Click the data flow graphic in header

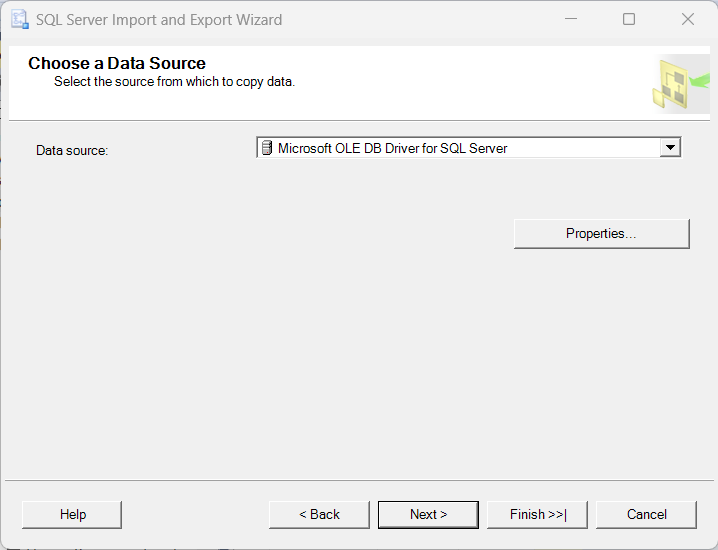pyautogui.click(x=680, y=84)
